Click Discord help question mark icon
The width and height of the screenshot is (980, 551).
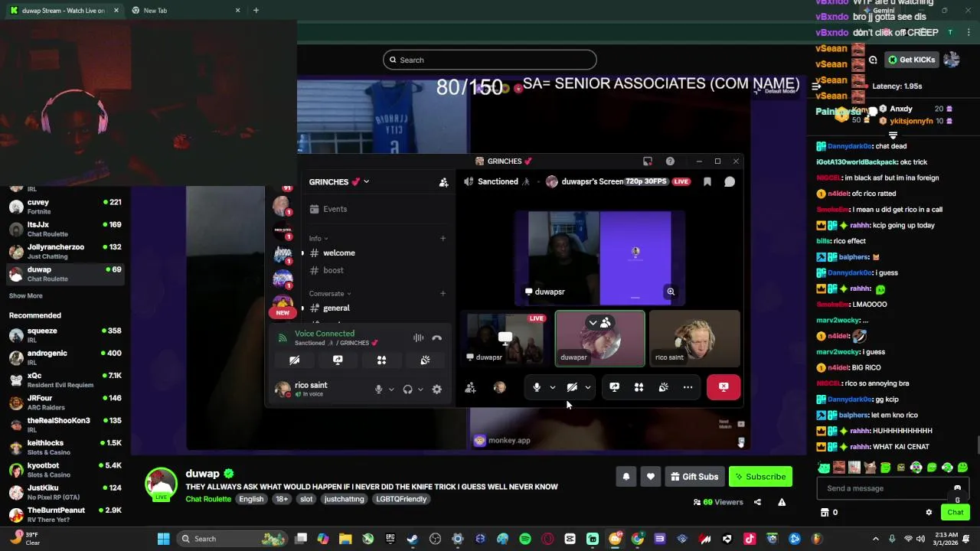pos(670,161)
